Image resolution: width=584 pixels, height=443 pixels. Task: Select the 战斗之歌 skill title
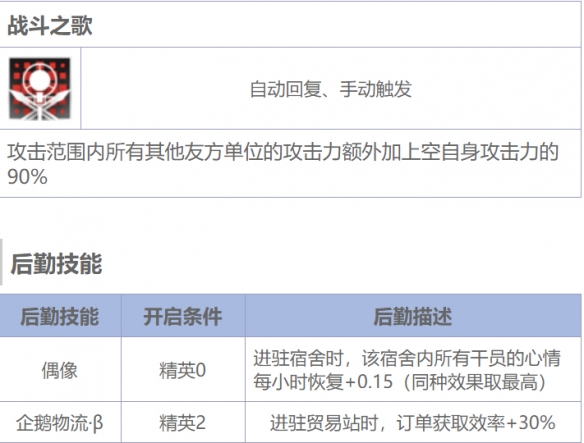click(50, 25)
